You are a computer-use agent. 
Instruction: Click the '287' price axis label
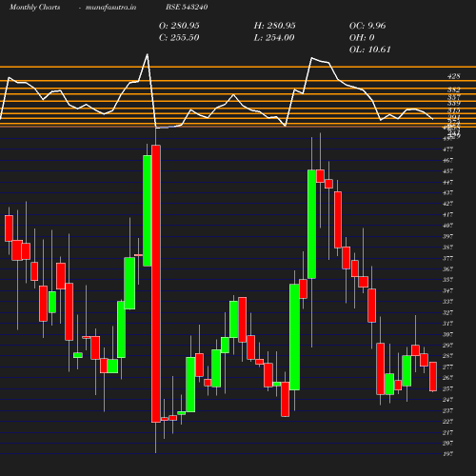coord(447,356)
